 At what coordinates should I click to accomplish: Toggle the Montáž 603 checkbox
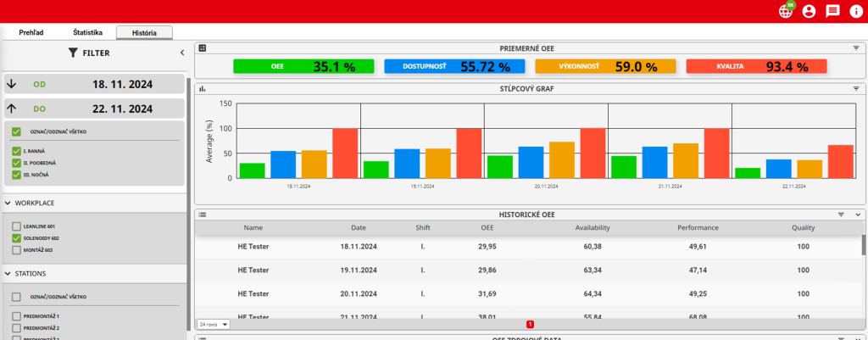click(x=16, y=250)
